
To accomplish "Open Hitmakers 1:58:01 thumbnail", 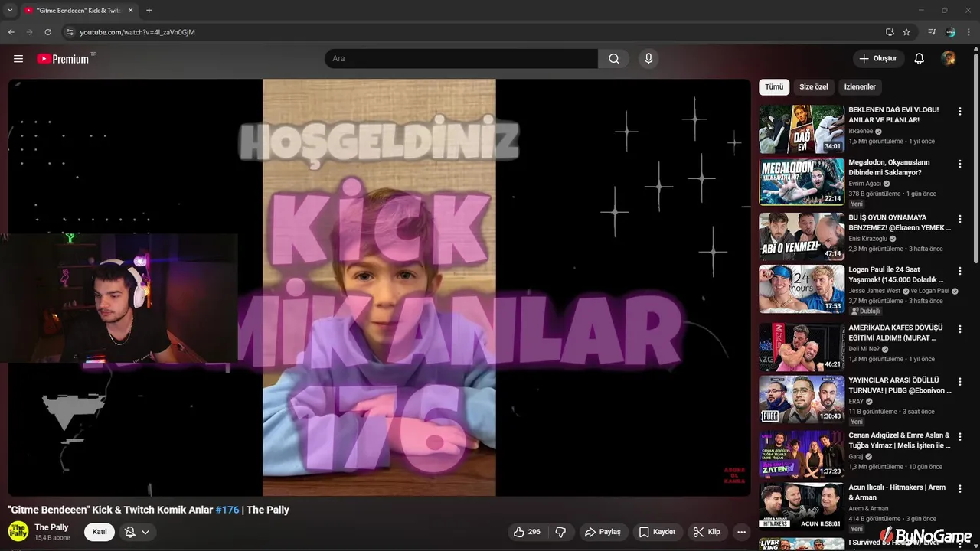I will click(802, 506).
